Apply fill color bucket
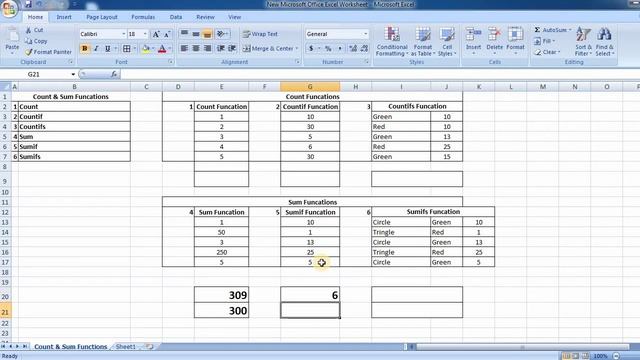640x360 pixels. [146, 49]
